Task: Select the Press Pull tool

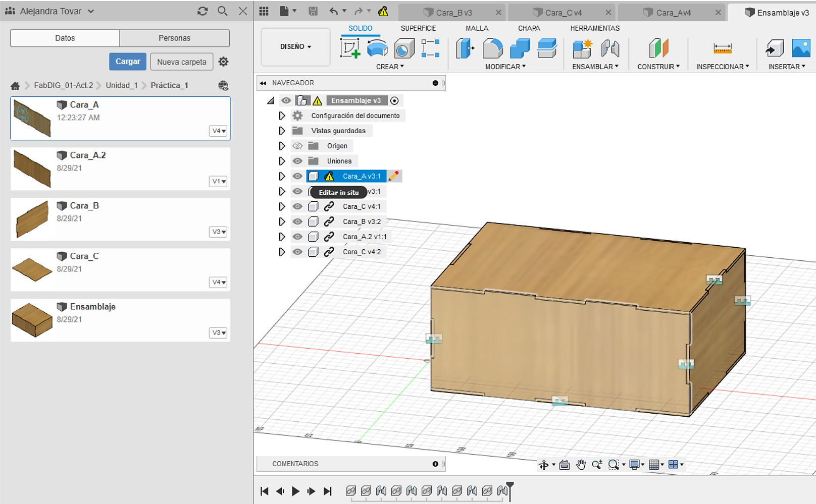Action: tap(465, 49)
